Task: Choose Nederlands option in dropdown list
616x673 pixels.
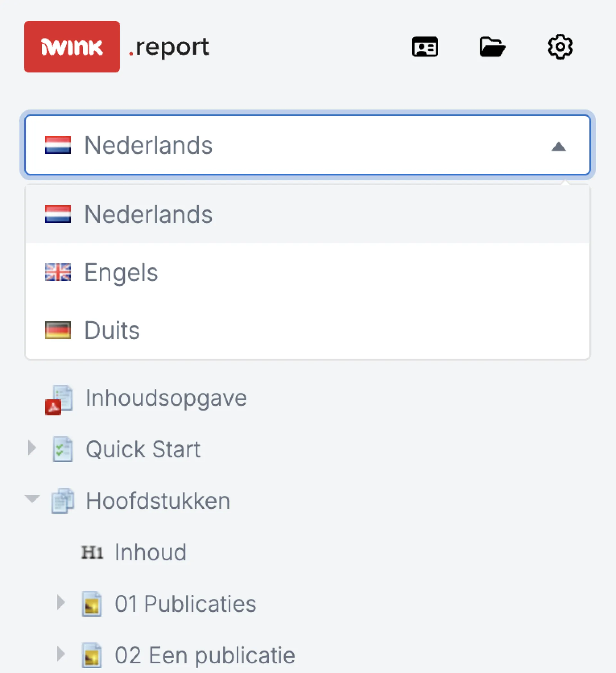Action: (x=307, y=214)
